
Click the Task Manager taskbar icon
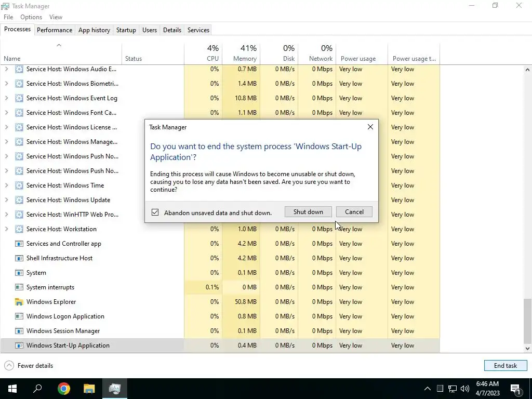(115, 389)
